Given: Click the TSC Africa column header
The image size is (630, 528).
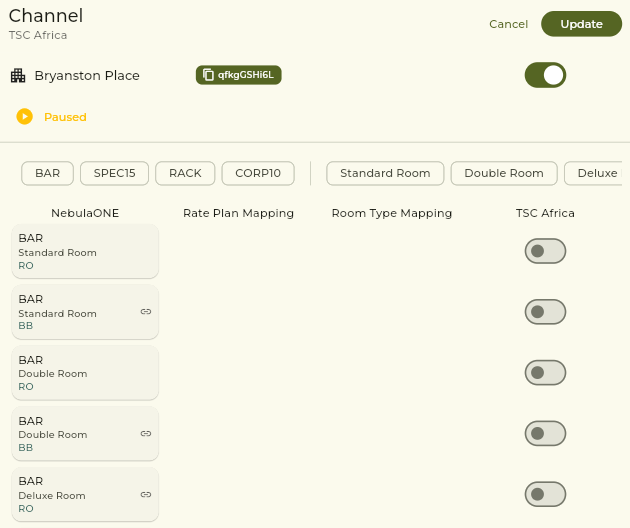Looking at the screenshot, I should point(545,213).
